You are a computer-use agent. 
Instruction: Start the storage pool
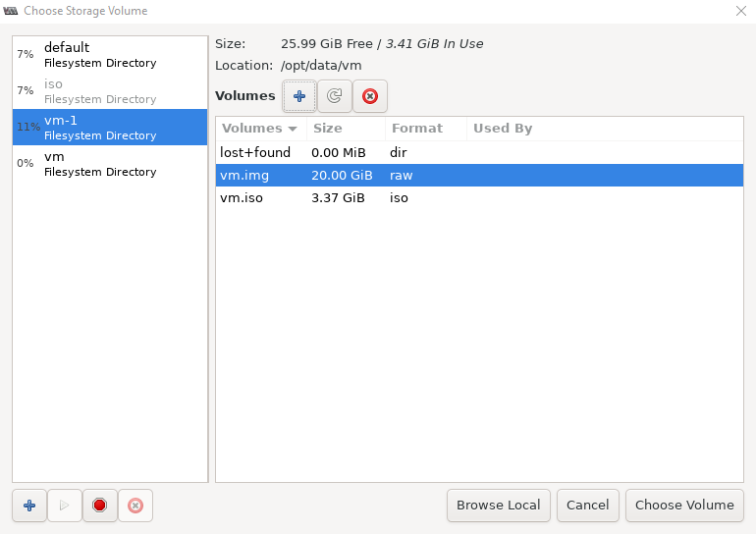pyautogui.click(x=65, y=506)
